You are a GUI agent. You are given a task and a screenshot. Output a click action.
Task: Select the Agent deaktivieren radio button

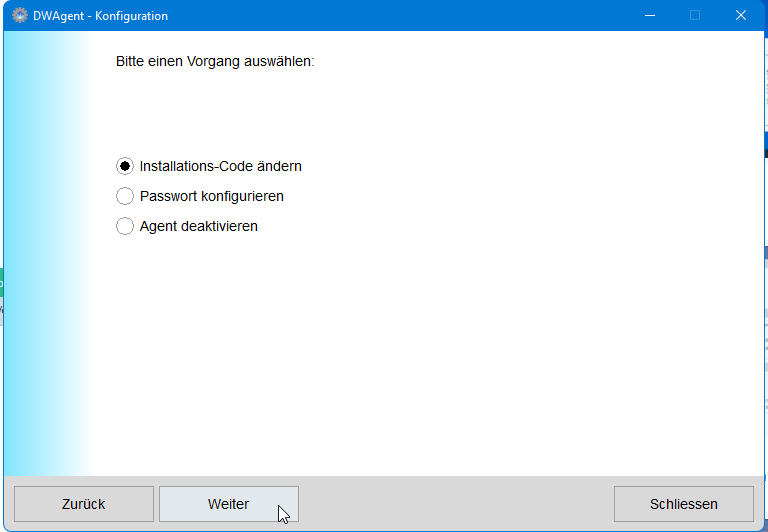(x=125, y=226)
